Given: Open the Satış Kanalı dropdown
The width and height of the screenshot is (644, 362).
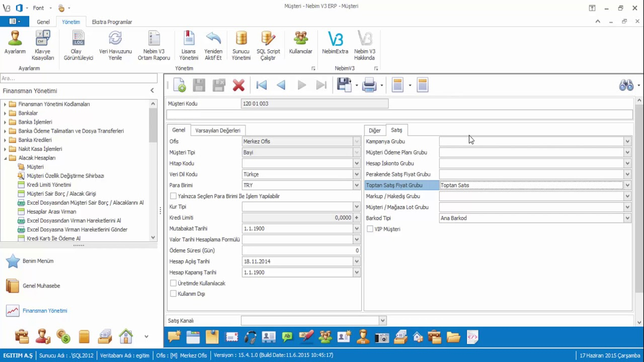Looking at the screenshot, I should tap(382, 321).
